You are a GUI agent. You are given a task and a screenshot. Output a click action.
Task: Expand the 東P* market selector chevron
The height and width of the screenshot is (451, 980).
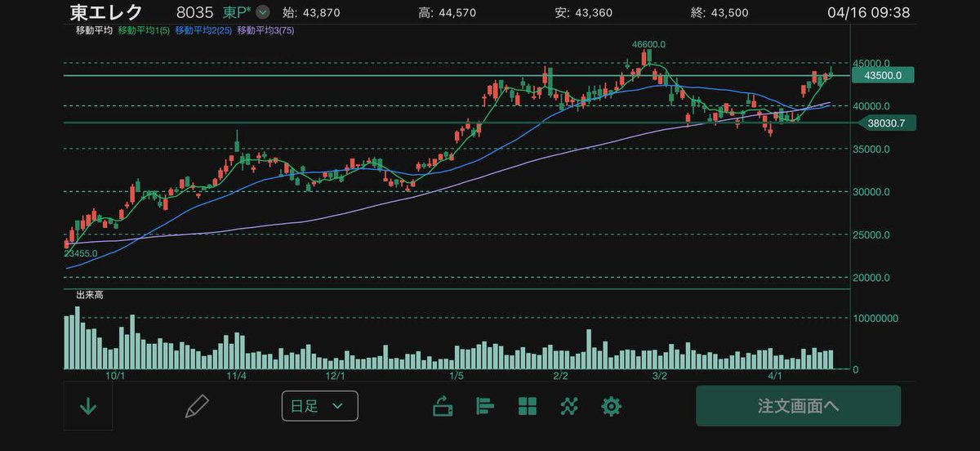pos(263,12)
